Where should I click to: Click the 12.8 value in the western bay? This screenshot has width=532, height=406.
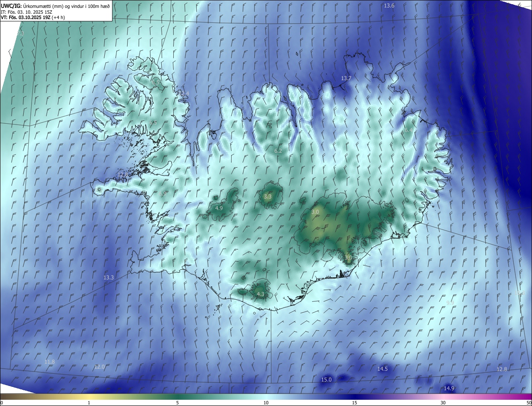[123, 175]
